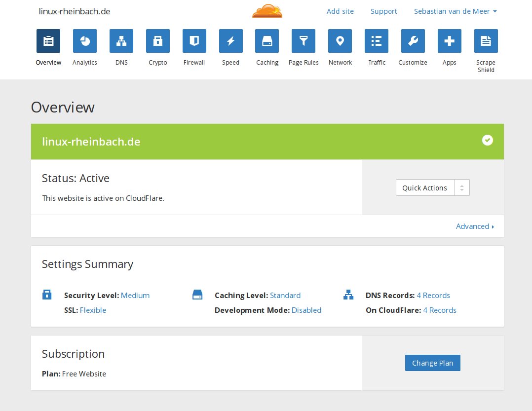Image resolution: width=532 pixels, height=411 pixels.
Task: Open the Page Rules funnel icon
Action: click(x=304, y=41)
